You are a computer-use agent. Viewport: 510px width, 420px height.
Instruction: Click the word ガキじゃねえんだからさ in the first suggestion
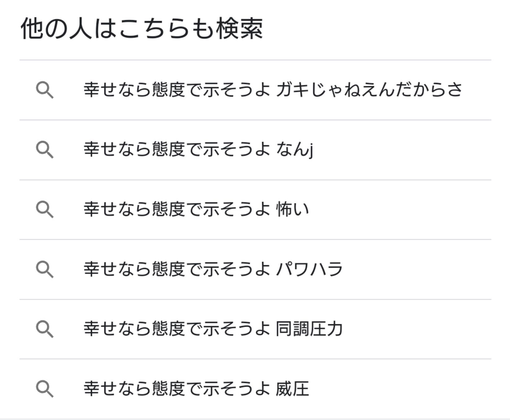(x=369, y=90)
